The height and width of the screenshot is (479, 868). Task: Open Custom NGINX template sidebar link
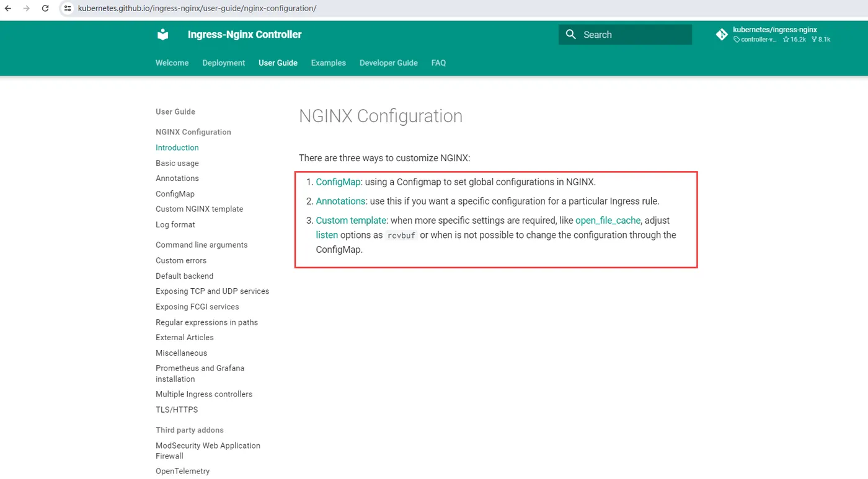[x=200, y=209]
